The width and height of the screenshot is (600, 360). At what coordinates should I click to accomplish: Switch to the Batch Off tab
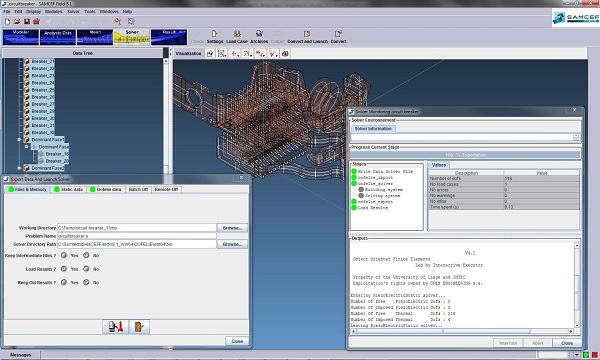[138, 189]
